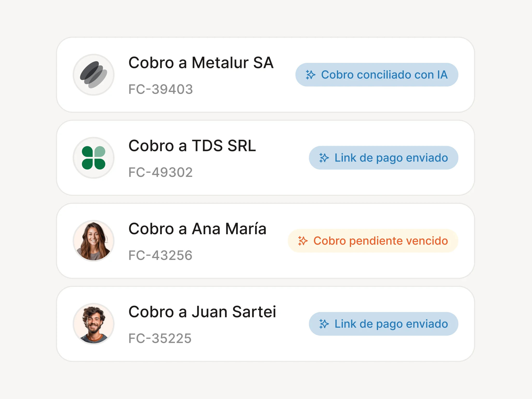The image size is (532, 399).
Task: Click 'Link de pago enviado' for TDS SRL
Action: 384,158
